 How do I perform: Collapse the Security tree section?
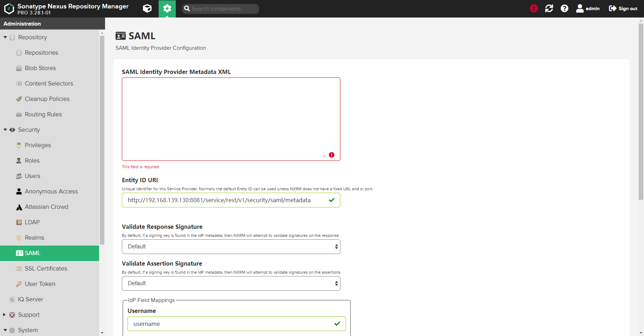(5, 130)
